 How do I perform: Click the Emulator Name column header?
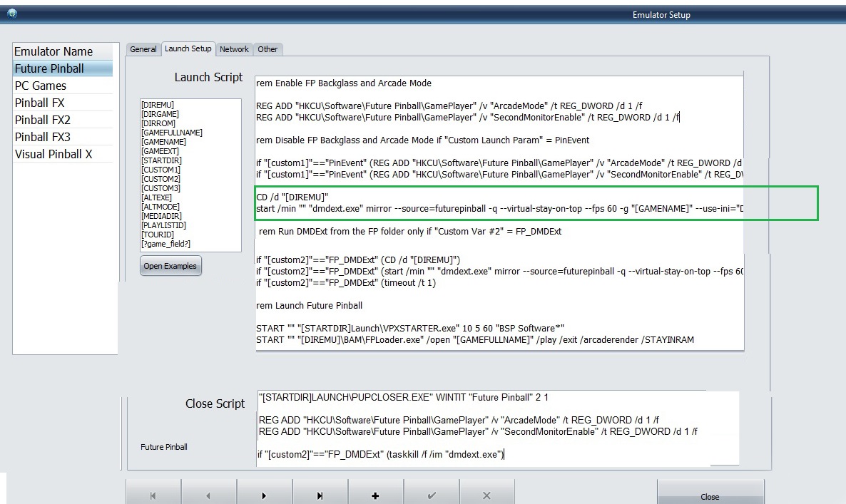tap(63, 52)
